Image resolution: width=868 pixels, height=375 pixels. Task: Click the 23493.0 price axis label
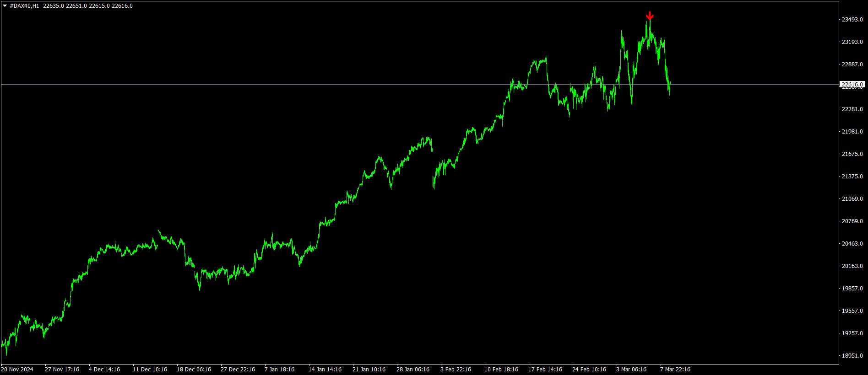[x=852, y=20]
